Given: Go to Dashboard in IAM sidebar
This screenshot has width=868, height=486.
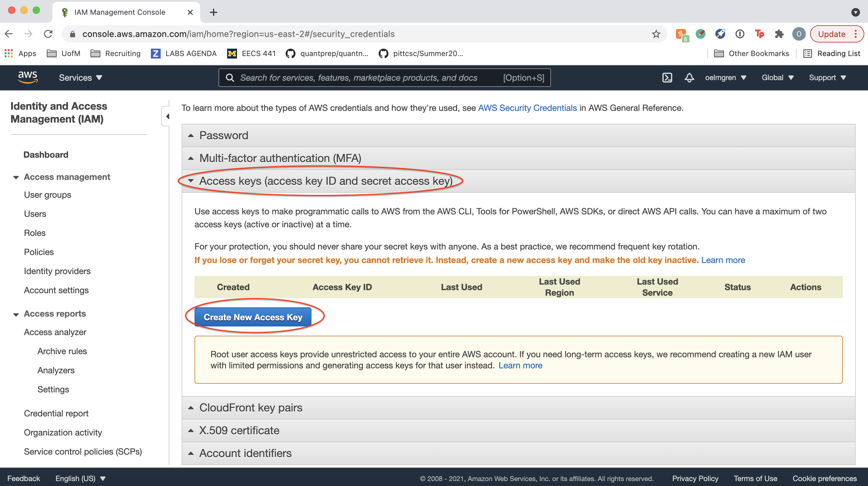Looking at the screenshot, I should [x=46, y=155].
